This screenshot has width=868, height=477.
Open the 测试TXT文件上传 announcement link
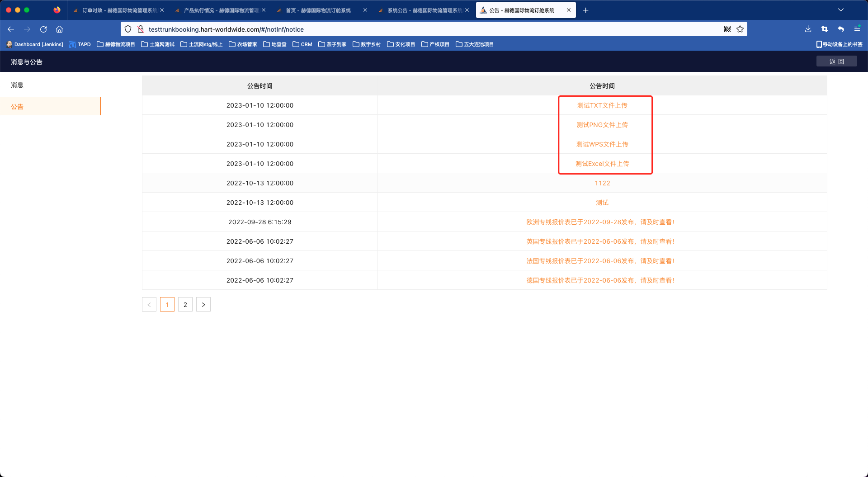click(x=602, y=105)
